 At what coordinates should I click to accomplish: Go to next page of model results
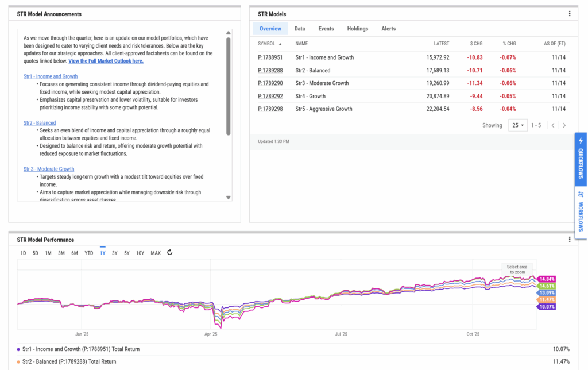[563, 125]
